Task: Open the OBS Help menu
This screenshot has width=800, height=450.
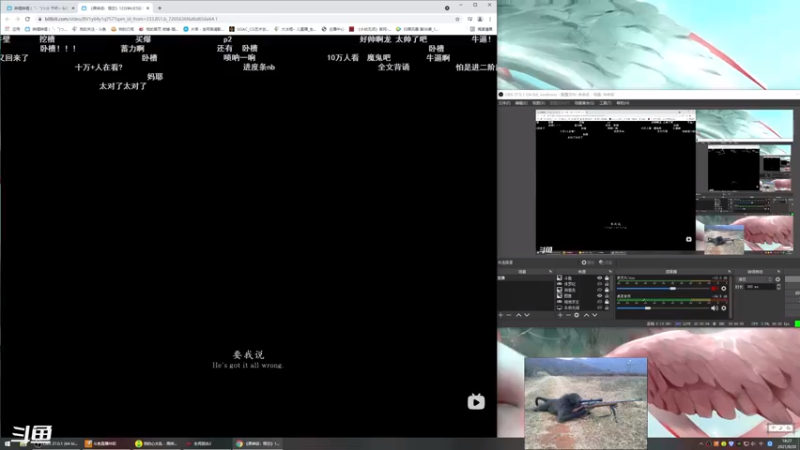Action: pyautogui.click(x=622, y=103)
